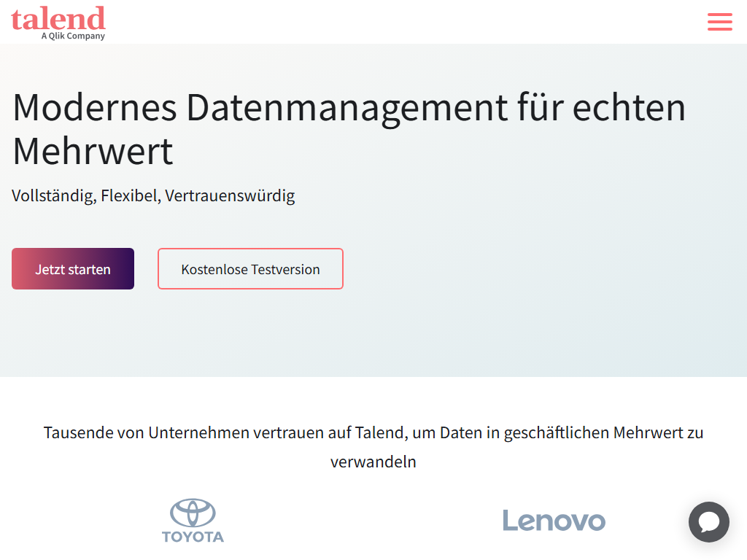Click the Toyota logo
747x560 pixels.
tap(193, 521)
